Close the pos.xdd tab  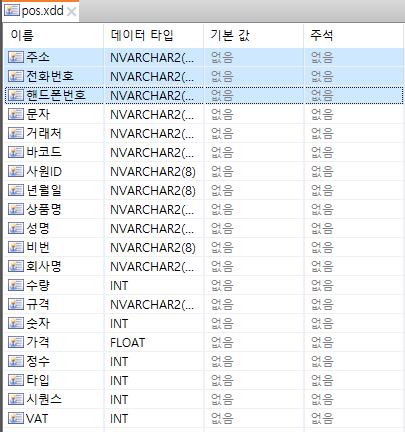(x=71, y=12)
